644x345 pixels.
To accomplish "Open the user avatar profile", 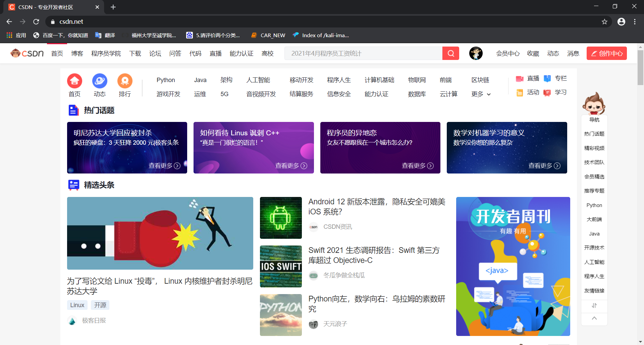I will tap(476, 53).
